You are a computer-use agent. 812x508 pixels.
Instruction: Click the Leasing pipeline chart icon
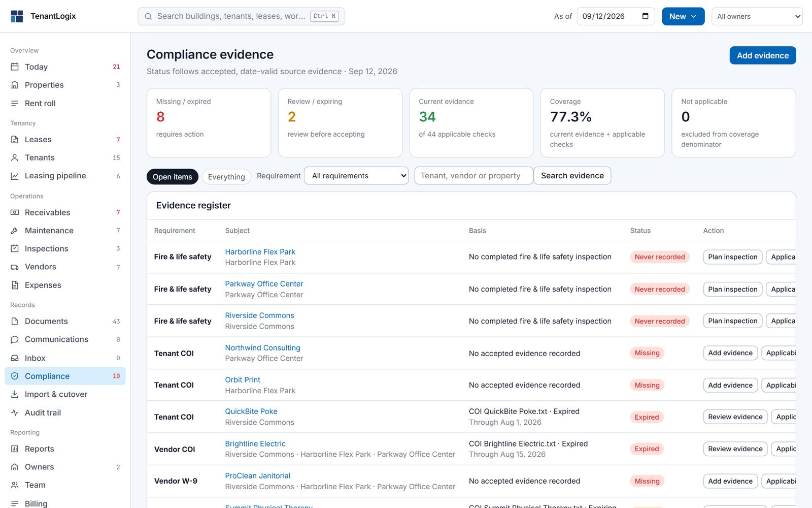15,176
